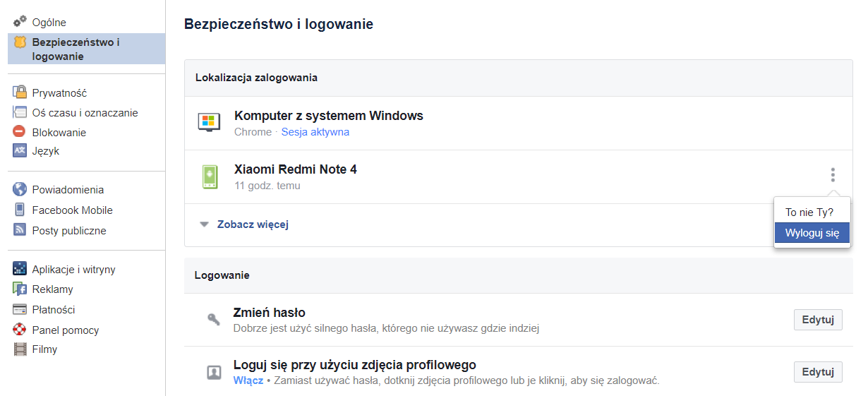This screenshot has height=396, width=868.
Task: Go to Oś czasu i oznaczanie settings
Action: (x=85, y=112)
